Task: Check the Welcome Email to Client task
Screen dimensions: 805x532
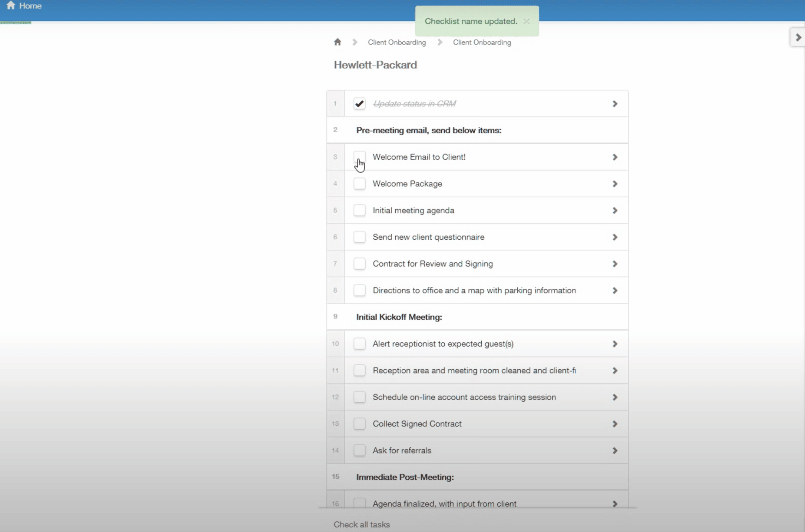Action: click(x=359, y=157)
